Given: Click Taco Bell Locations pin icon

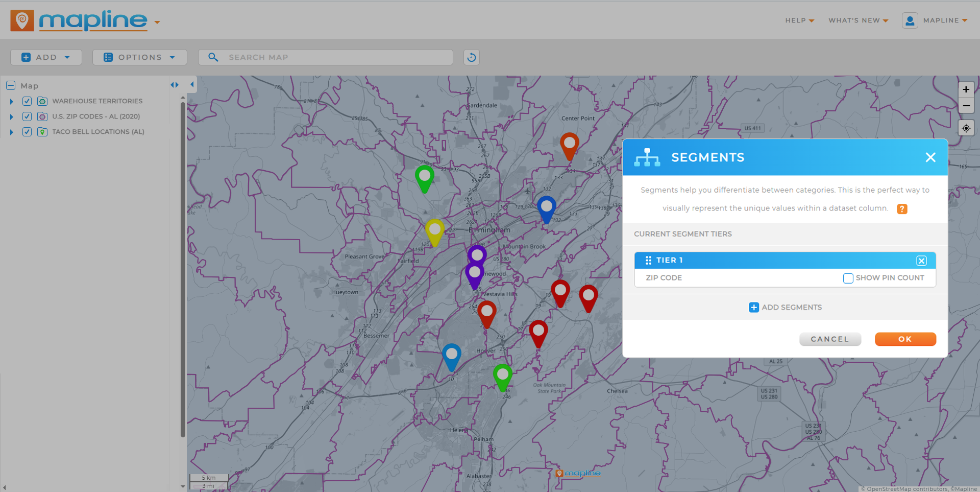Looking at the screenshot, I should coord(42,132).
